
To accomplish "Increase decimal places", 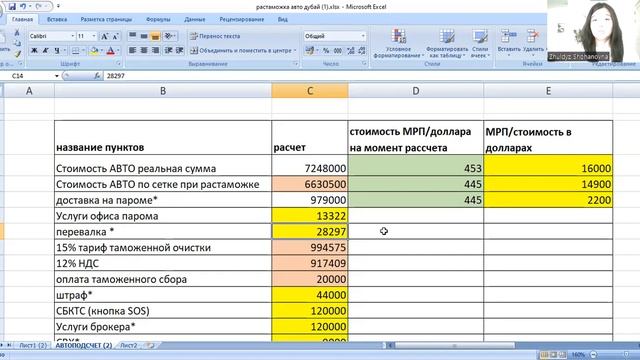I will point(350,51).
